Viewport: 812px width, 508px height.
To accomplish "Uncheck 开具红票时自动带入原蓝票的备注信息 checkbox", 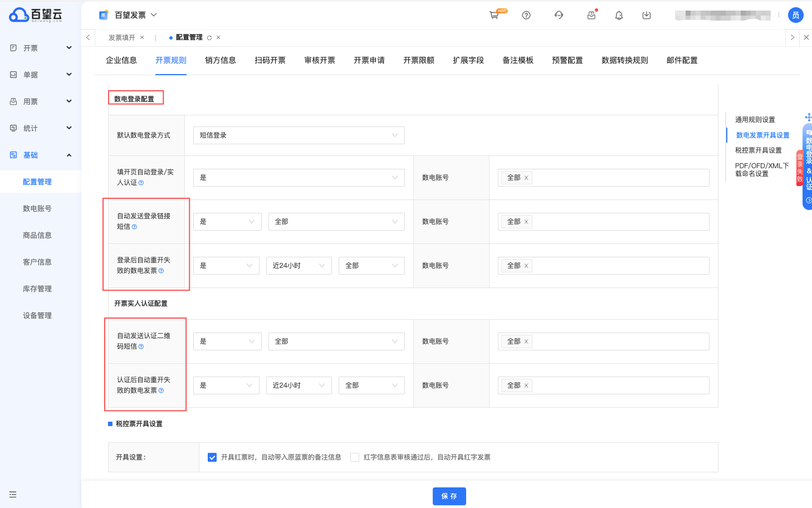I will pos(212,457).
